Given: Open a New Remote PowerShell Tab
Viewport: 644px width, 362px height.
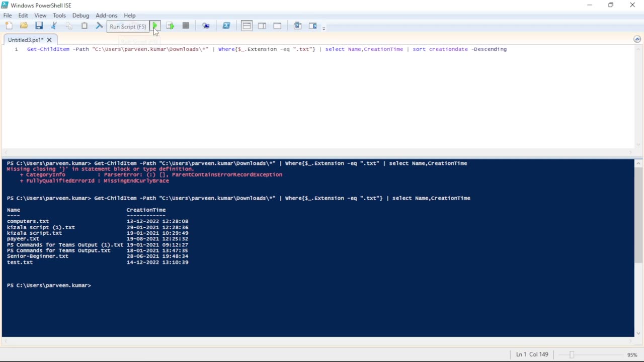Looking at the screenshot, I should pos(206,26).
